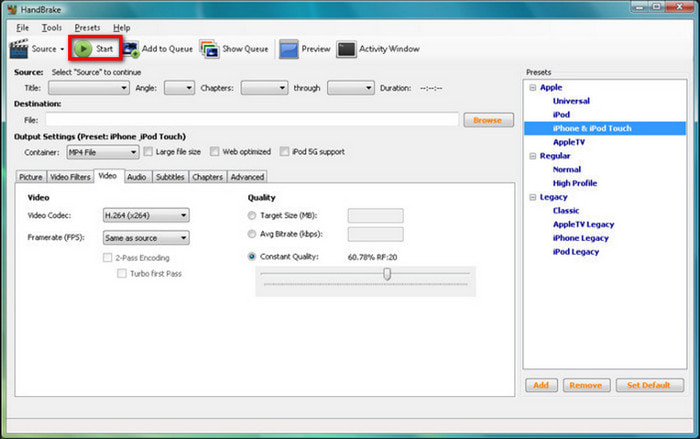Select the iPhone & iPod Touch preset

click(x=592, y=129)
